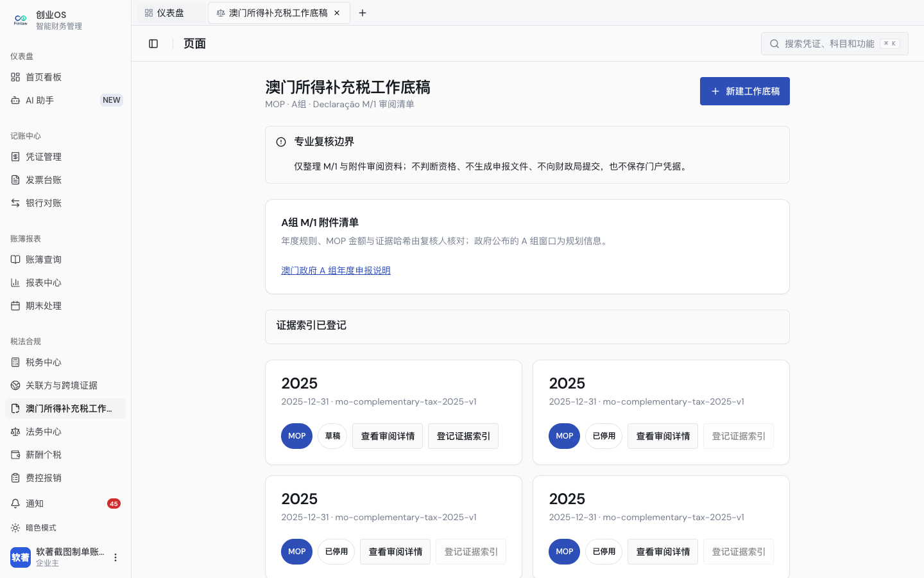Enable 暗色模式 dark mode

point(65,528)
